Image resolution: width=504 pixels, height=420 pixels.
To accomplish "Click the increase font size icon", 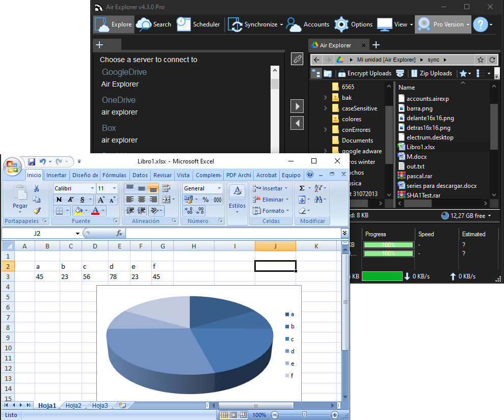I will [101, 200].
